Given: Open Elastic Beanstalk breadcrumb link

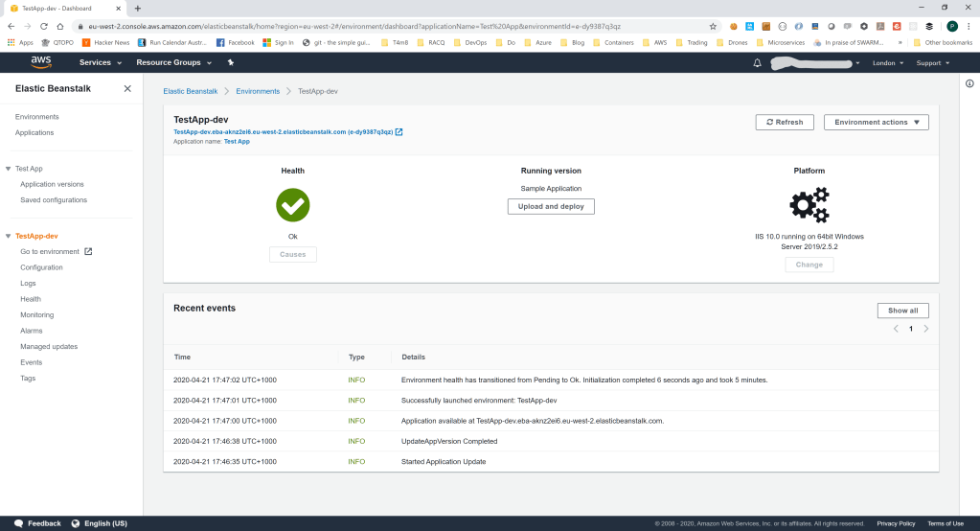Looking at the screenshot, I should (190, 91).
